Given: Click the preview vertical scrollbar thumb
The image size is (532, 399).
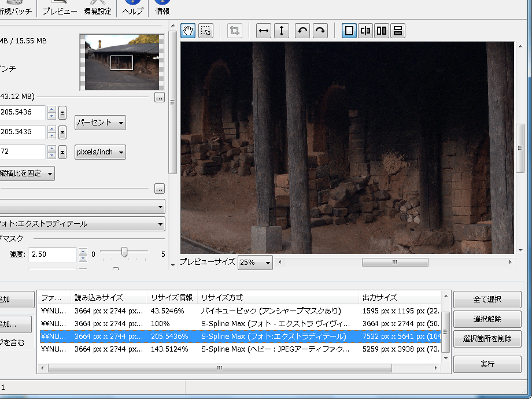Looking at the screenshot, I should [x=520, y=148].
